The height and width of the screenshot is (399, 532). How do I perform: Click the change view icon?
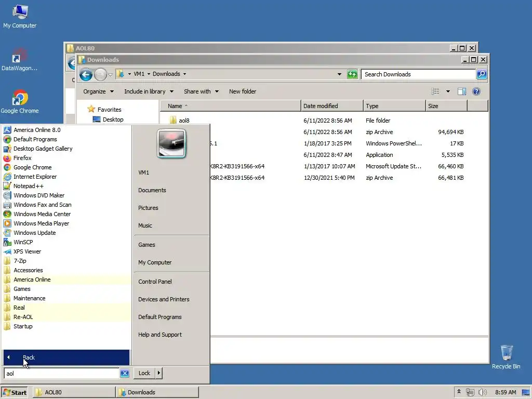click(x=435, y=91)
